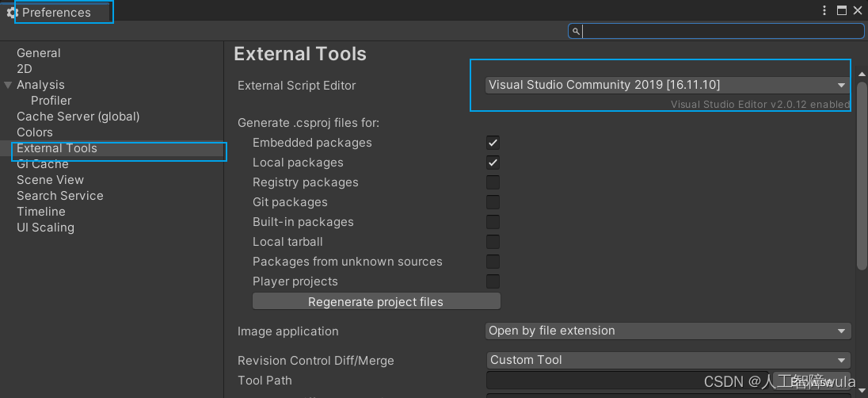The image size is (868, 398).
Task: Click Regenerate project files button
Action: pos(376,301)
